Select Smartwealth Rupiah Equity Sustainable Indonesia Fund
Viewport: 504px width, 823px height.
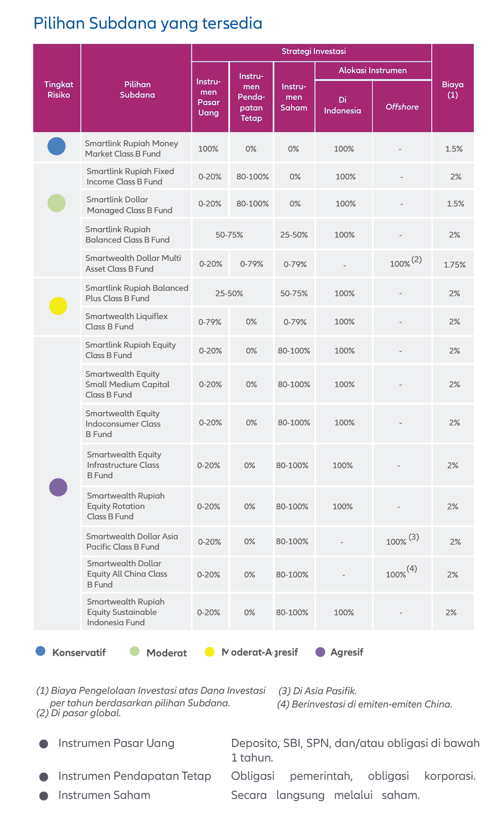click(126, 612)
